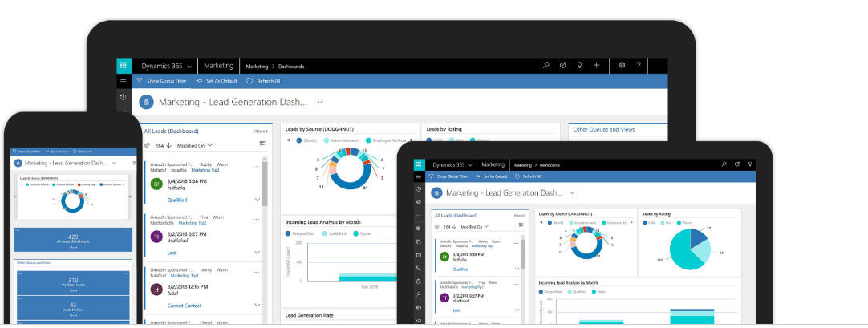Toggle Advertisement legend item on large tablet

pos(342,140)
